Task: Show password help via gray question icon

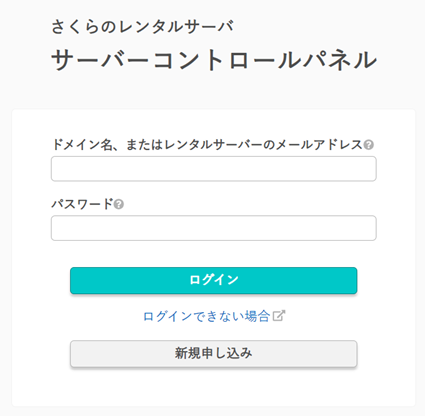Action: 119,204
